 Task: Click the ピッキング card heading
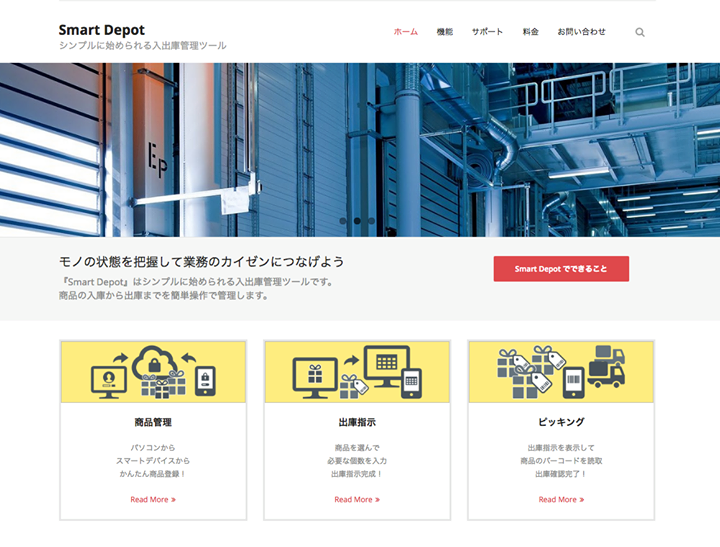point(561,422)
